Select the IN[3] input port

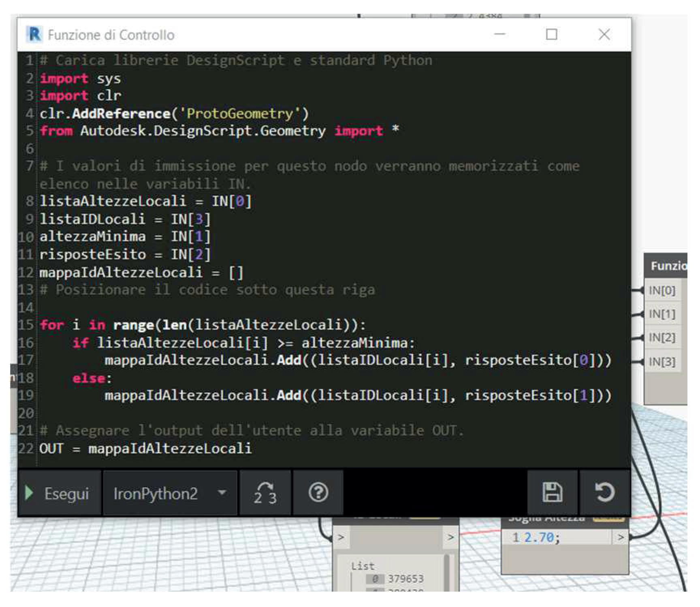(x=662, y=361)
